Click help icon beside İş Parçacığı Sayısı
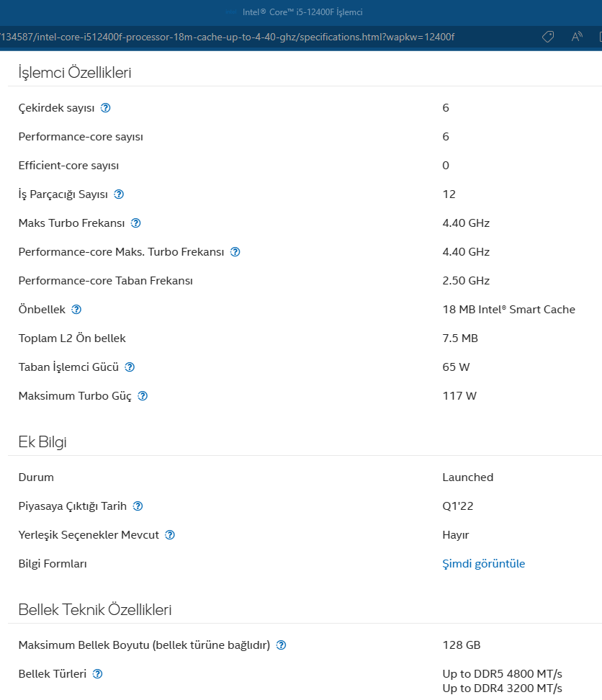The width and height of the screenshot is (602, 700). point(120,194)
